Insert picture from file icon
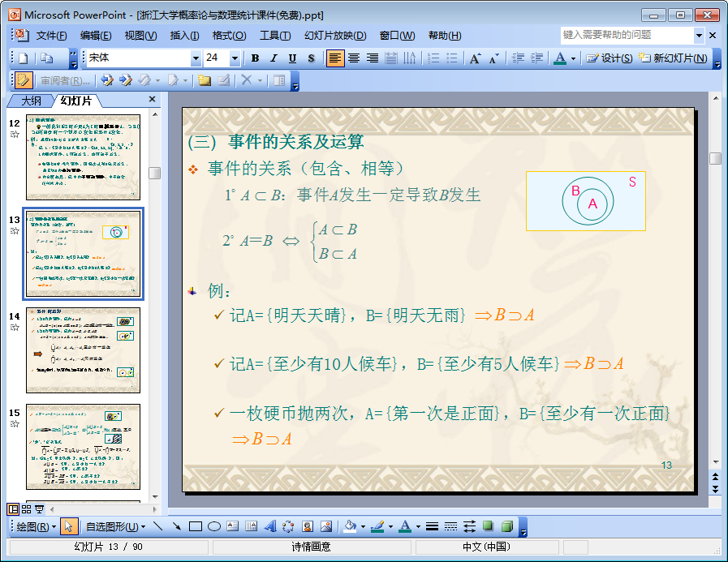The height and width of the screenshot is (562, 728). (x=326, y=526)
